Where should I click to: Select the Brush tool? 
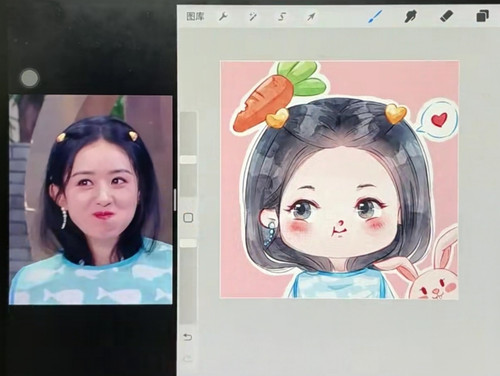(375, 16)
